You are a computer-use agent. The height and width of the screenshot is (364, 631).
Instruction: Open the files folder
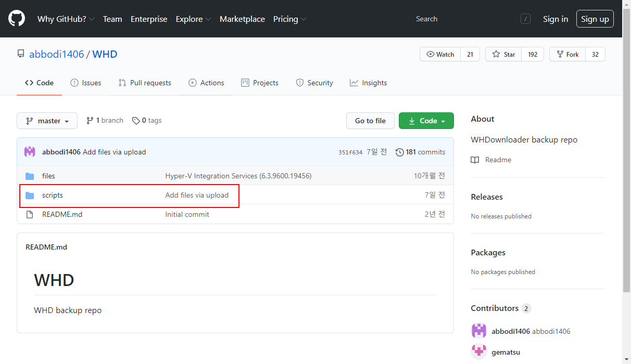coord(48,176)
